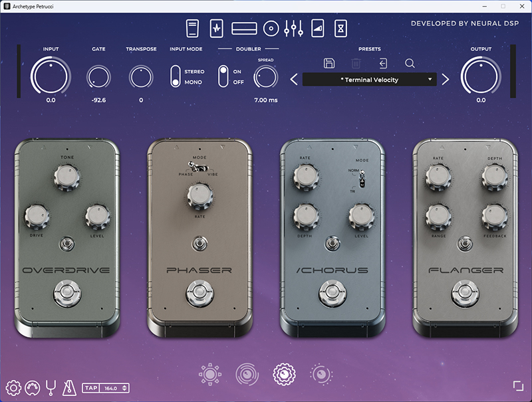
Task: Toggle the input mode Stereo/Mono switch
Action: 176,76
